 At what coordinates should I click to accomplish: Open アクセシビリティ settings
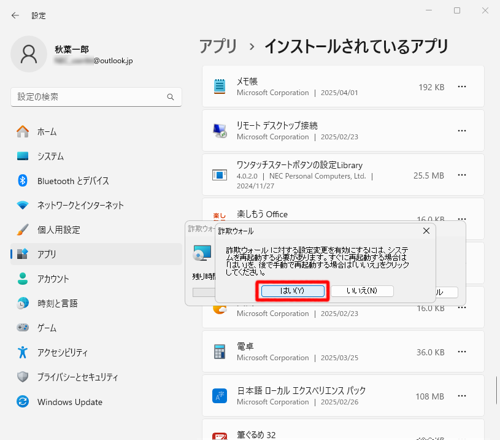[96, 352]
